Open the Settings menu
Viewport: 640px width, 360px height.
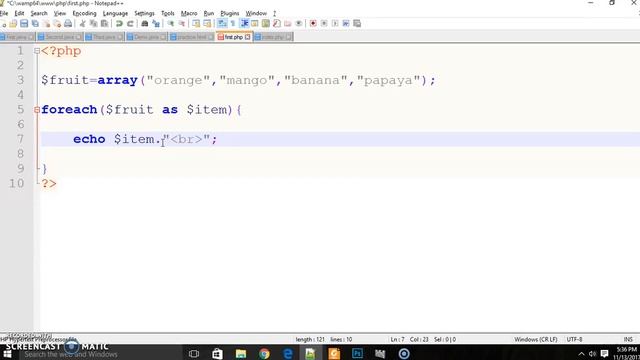(144, 13)
